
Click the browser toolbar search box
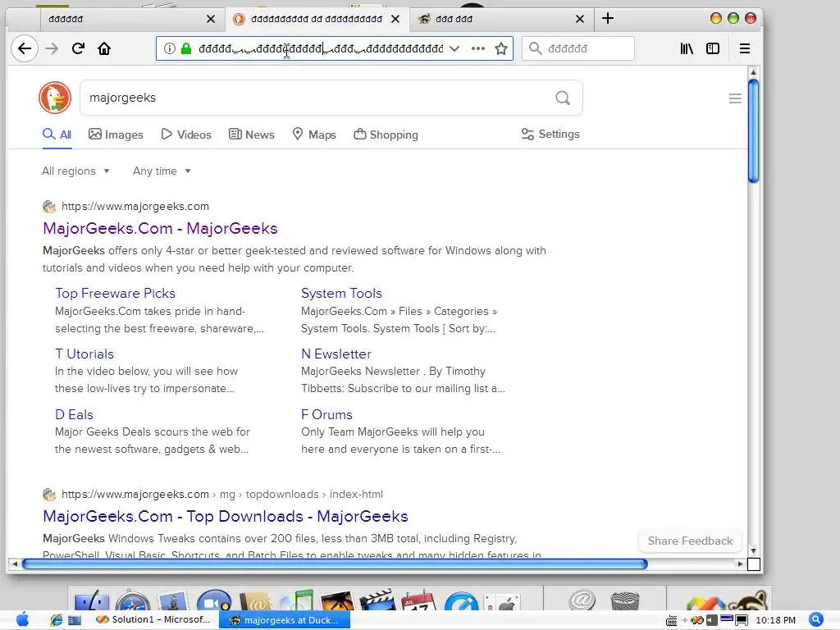click(578, 48)
